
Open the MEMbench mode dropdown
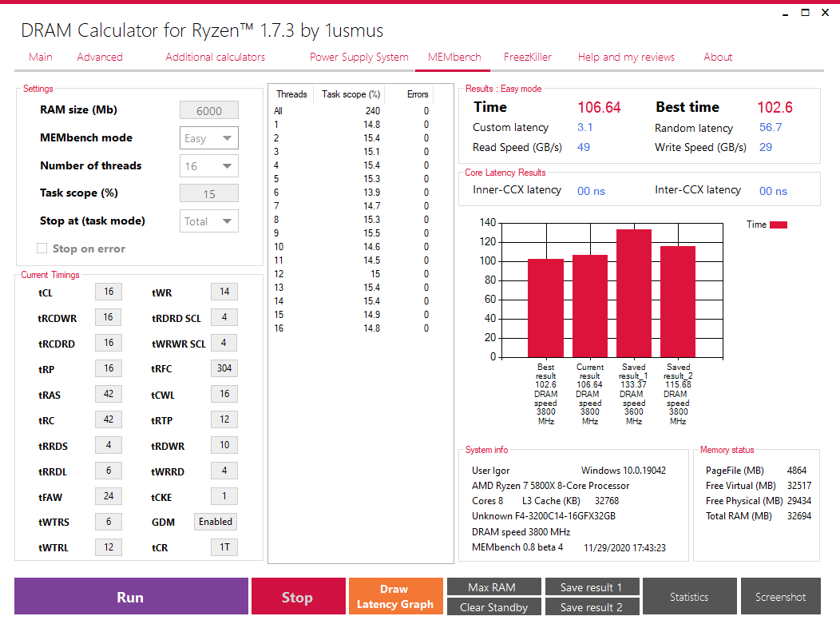click(x=209, y=138)
